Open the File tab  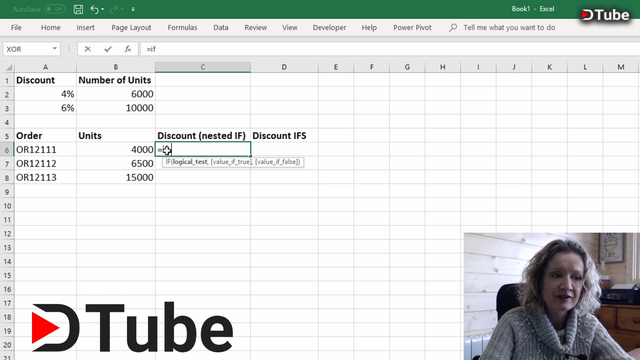pos(16,28)
